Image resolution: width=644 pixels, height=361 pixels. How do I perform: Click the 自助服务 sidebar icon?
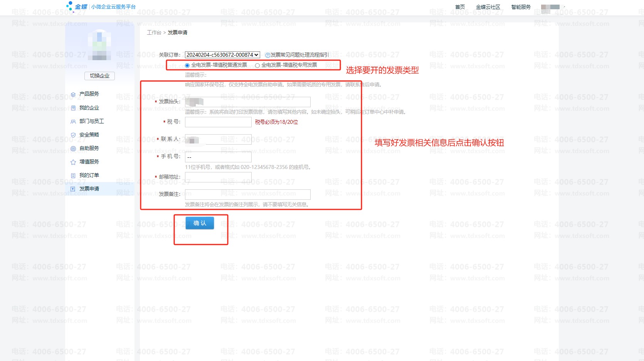(x=73, y=148)
